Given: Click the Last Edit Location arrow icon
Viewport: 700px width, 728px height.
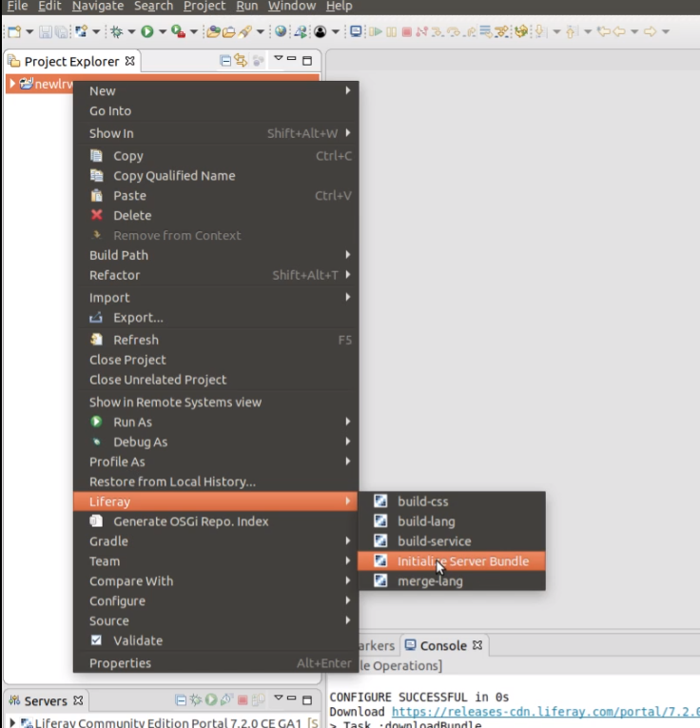Looking at the screenshot, I should pyautogui.click(x=603, y=31).
